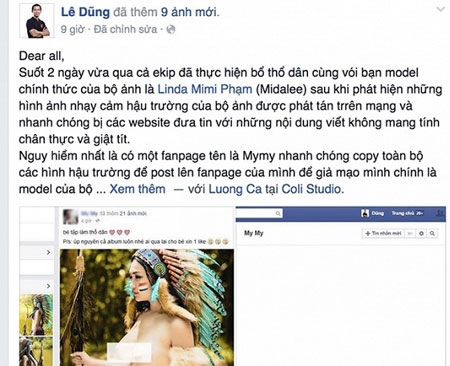The width and height of the screenshot is (450, 366).
Task: Click the Tin nhắn mới button
Action: coord(383,233)
